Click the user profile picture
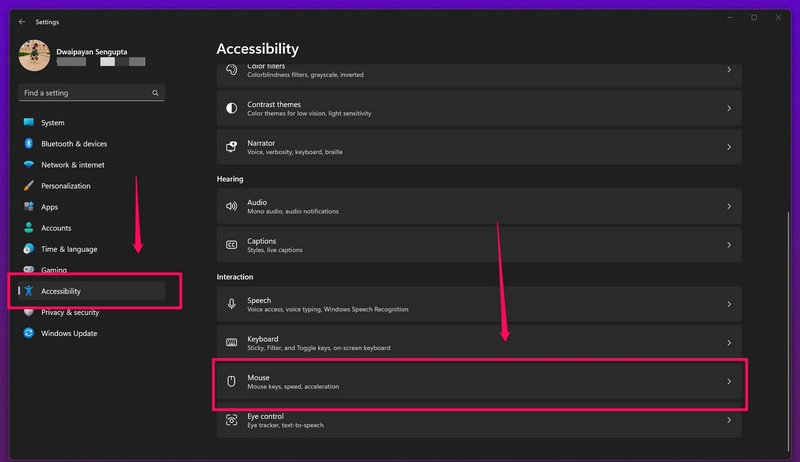800x462 pixels. pos(35,55)
